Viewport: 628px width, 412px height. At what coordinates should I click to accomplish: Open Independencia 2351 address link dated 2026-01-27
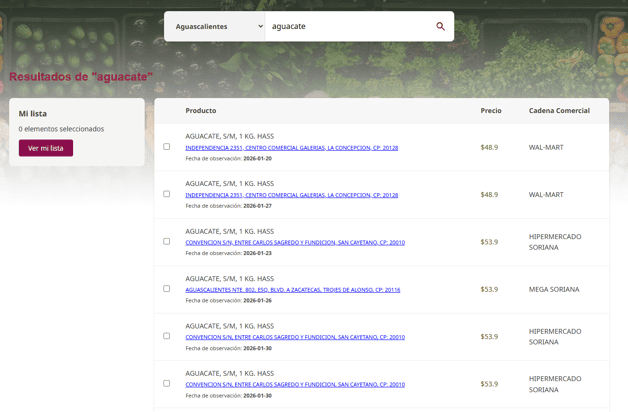[x=292, y=195]
